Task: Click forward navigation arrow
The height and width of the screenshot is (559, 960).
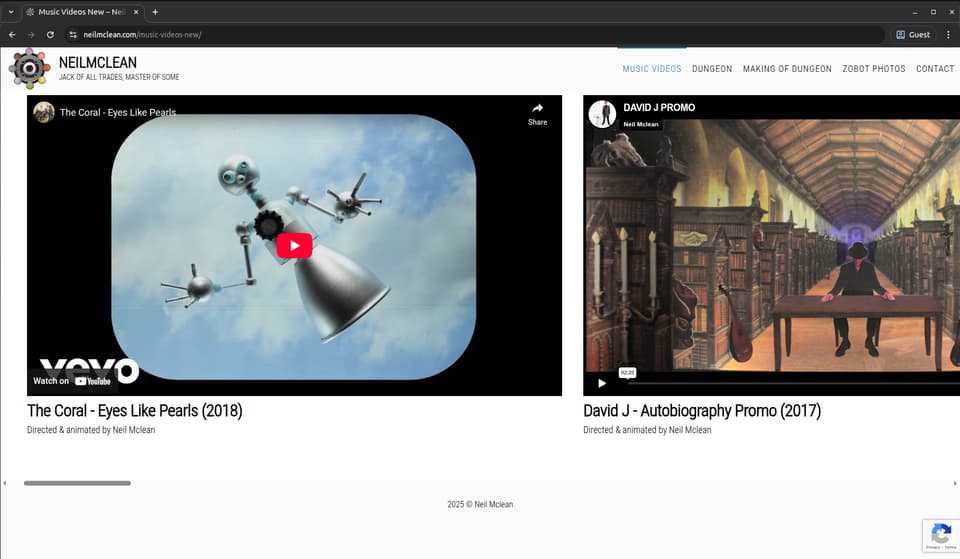Action: point(31,35)
